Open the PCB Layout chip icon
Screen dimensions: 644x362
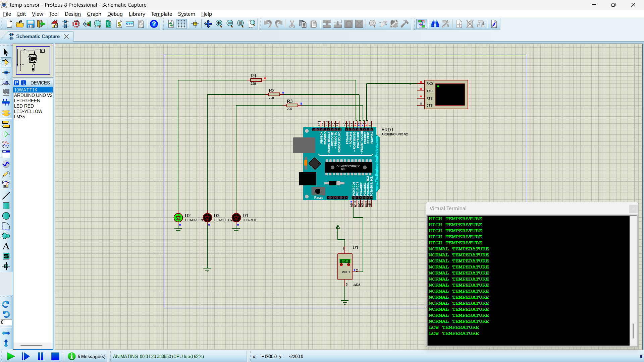(x=76, y=24)
